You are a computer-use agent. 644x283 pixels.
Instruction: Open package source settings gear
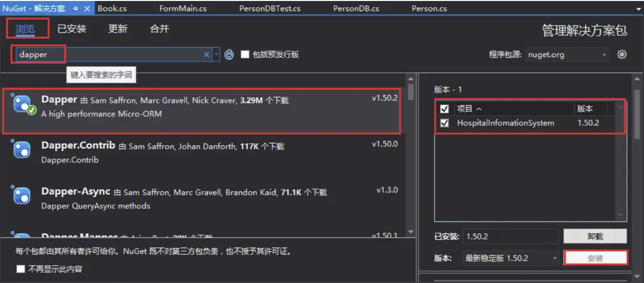pos(622,54)
